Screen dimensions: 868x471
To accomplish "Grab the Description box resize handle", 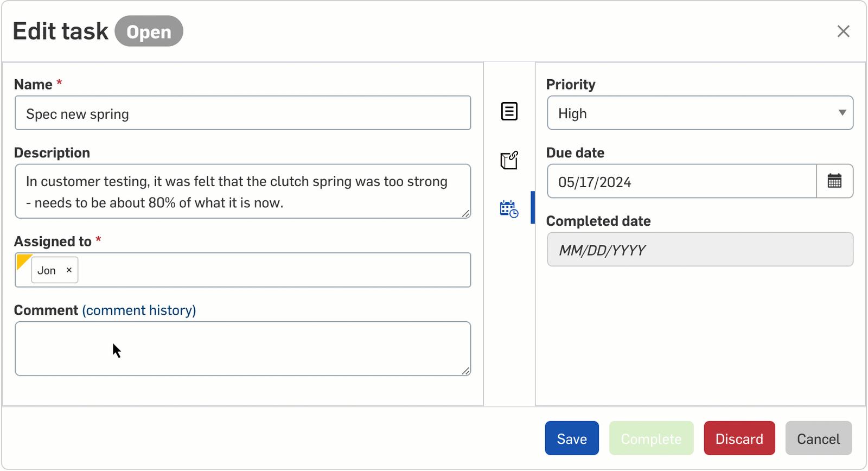I will (x=465, y=213).
